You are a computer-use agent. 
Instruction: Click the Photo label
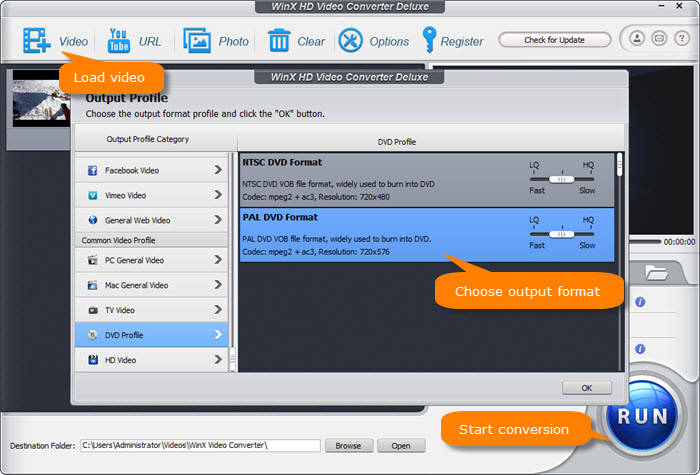click(233, 42)
